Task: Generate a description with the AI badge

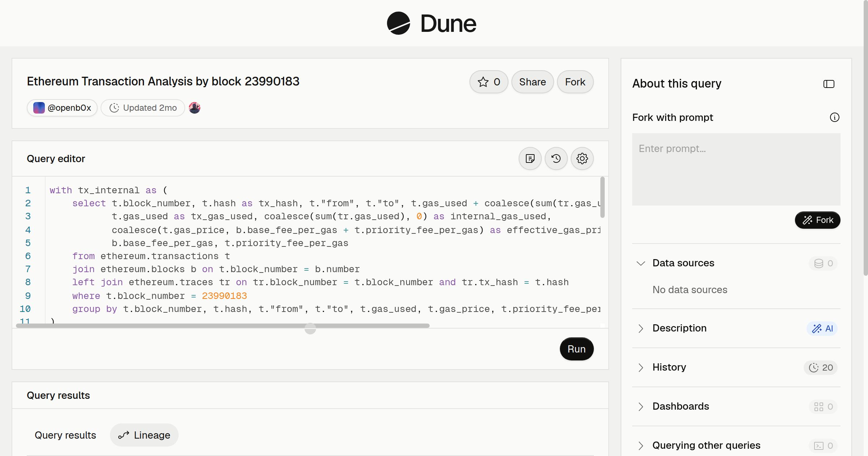Action: pos(822,328)
